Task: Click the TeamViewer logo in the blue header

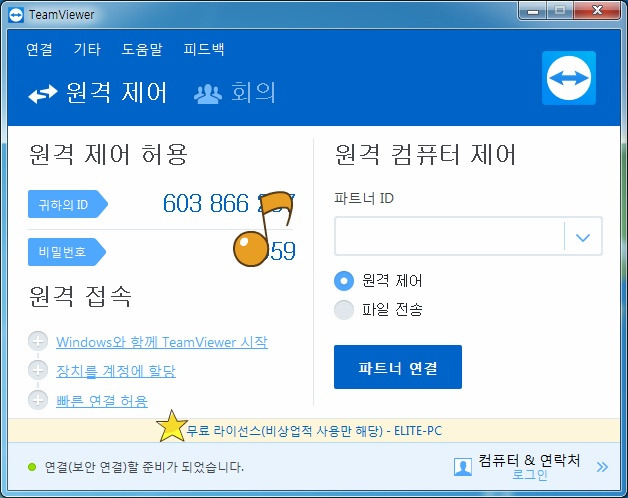Action: pyautogui.click(x=569, y=78)
